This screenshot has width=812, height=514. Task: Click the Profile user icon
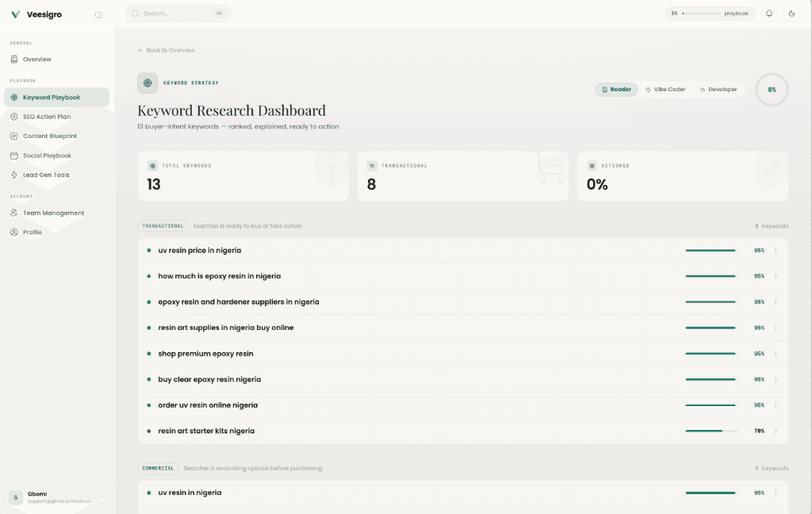pos(14,232)
